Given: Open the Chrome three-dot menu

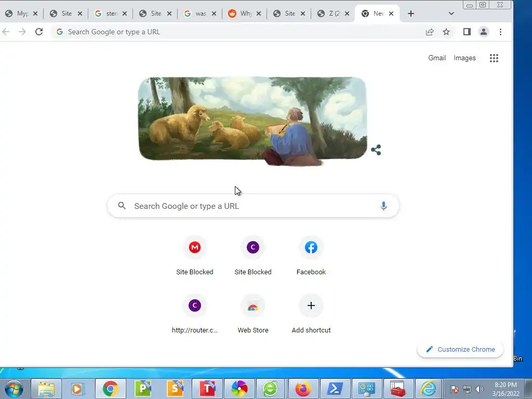Looking at the screenshot, I should click(x=500, y=32).
